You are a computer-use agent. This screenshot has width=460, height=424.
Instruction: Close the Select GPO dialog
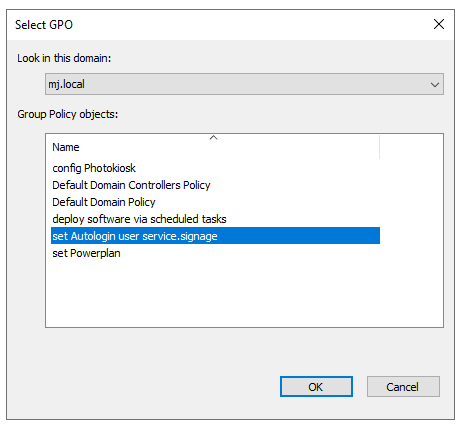click(439, 24)
